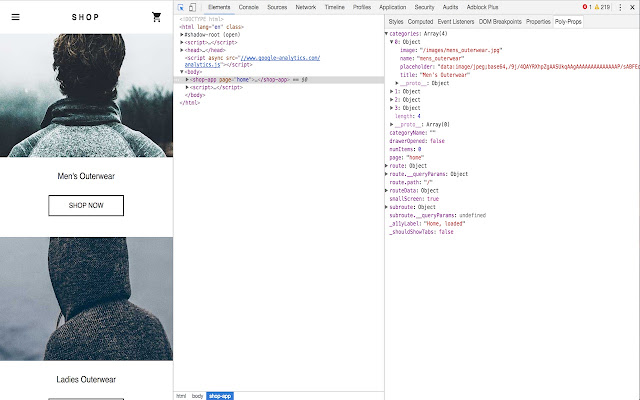This screenshot has height=400, width=640.
Task: Expand the route.__queryParams property
Action: (x=387, y=174)
